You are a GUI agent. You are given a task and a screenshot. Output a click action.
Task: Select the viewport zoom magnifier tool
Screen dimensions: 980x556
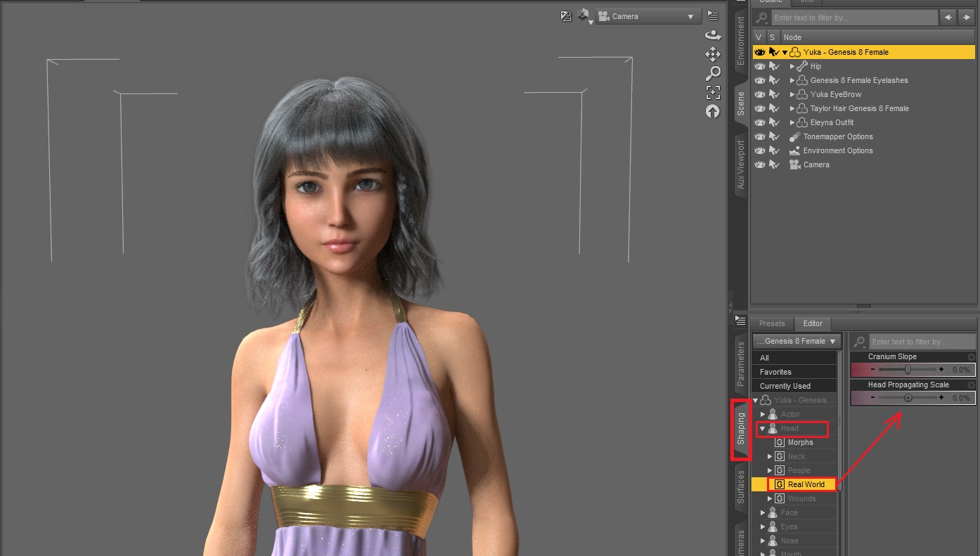[713, 73]
